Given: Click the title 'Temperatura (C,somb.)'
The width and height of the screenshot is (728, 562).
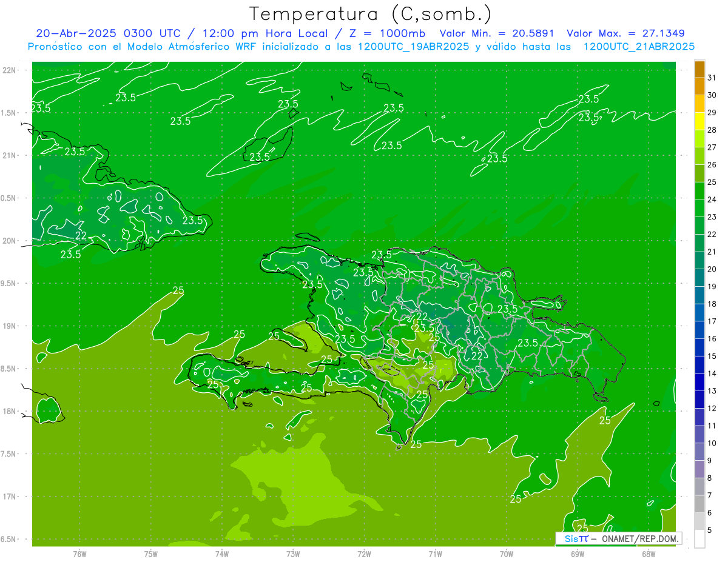Looking at the screenshot, I should (370, 14).
